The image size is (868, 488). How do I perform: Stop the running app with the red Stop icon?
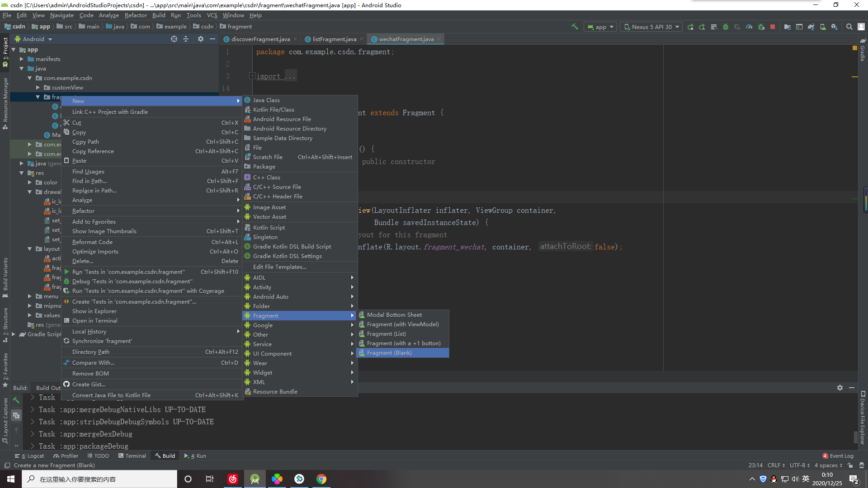[x=774, y=27]
